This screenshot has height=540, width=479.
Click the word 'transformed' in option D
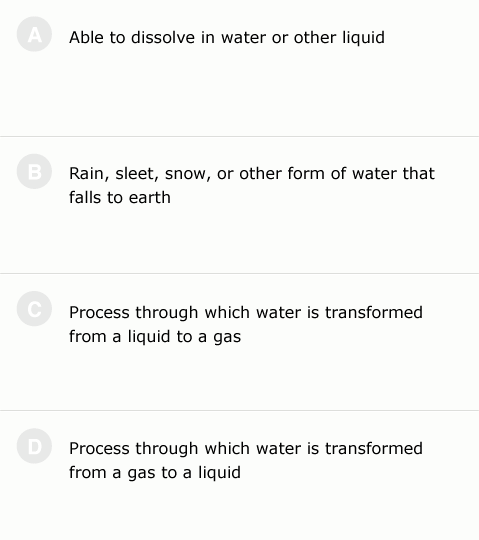coord(374,448)
